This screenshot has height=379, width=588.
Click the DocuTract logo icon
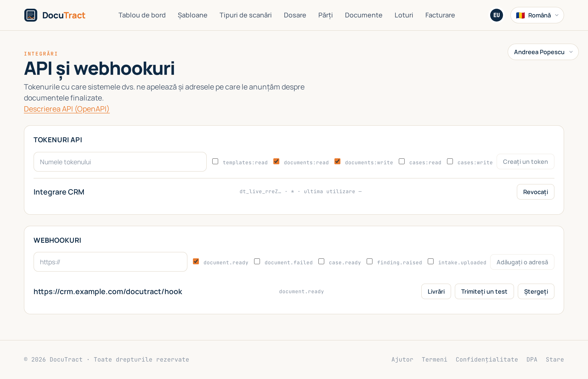click(31, 15)
